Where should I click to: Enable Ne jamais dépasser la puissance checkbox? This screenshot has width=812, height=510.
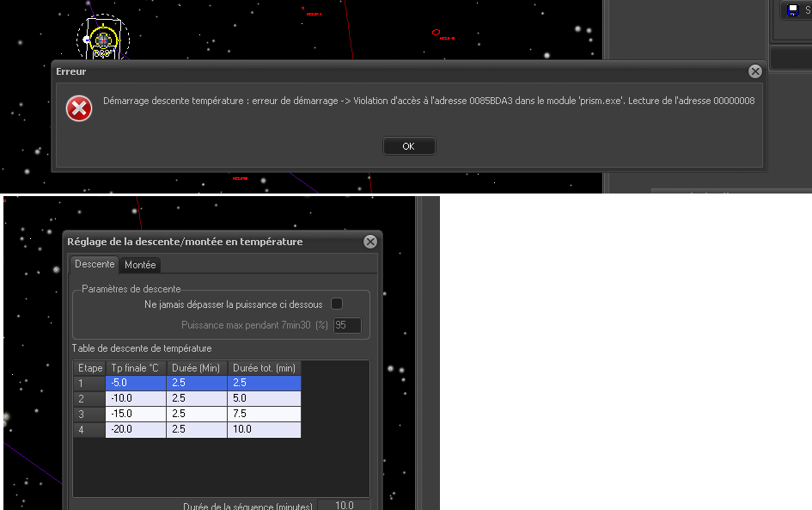337,304
